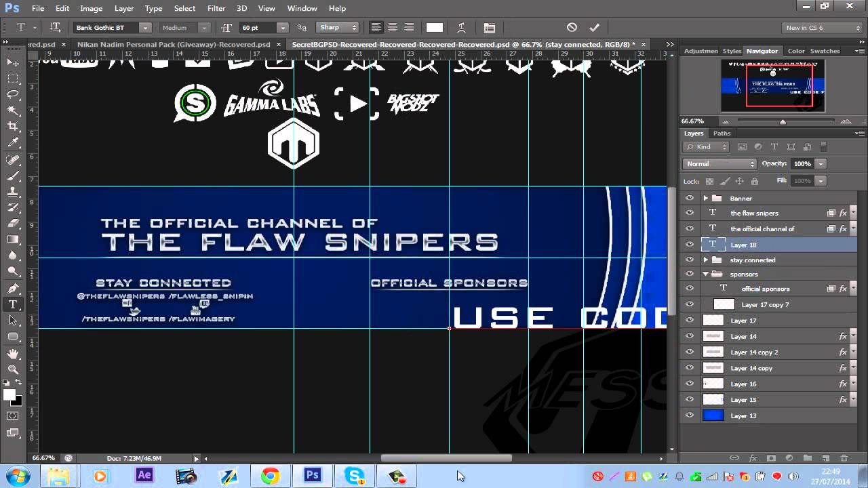This screenshot has height=488, width=868.
Task: Click the create new group folder icon
Action: [808, 458]
